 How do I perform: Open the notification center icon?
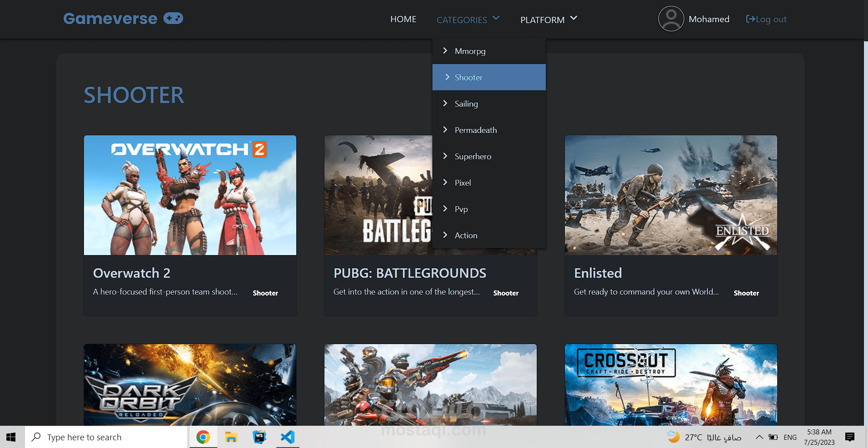(x=850, y=437)
